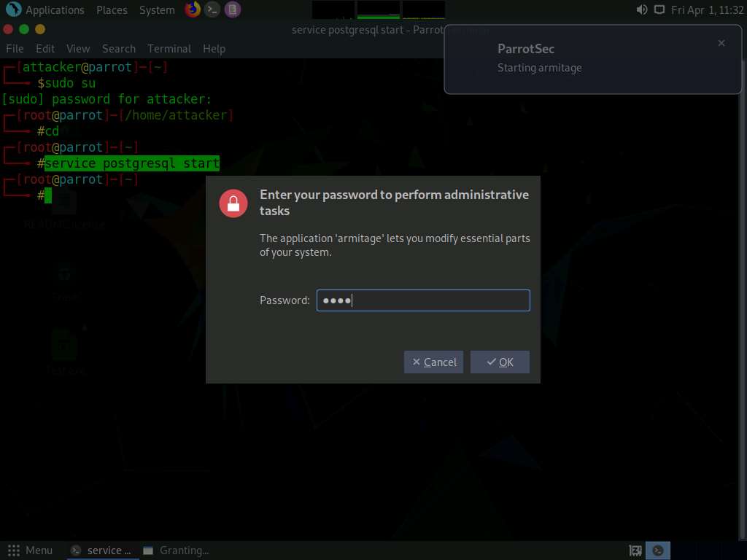This screenshot has width=747, height=560.
Task: Switch to the 'service ...' terminal taskbar entry
Action: click(101, 551)
